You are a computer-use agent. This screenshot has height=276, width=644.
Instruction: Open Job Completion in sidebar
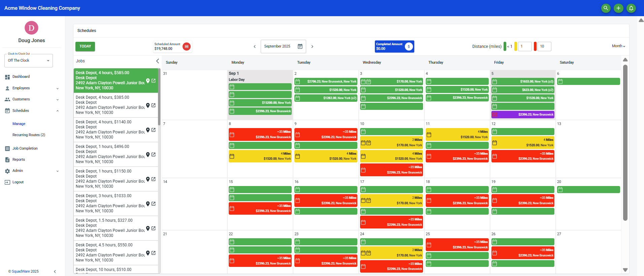click(x=25, y=149)
